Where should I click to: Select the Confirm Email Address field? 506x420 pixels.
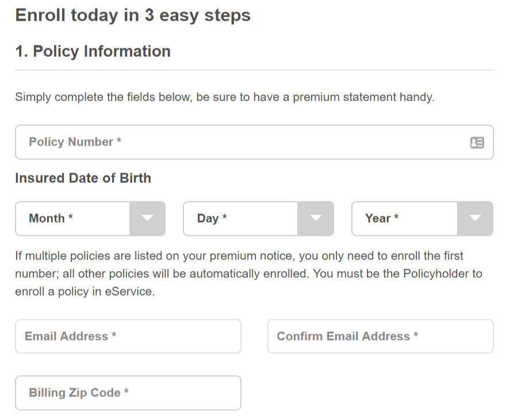click(x=381, y=337)
